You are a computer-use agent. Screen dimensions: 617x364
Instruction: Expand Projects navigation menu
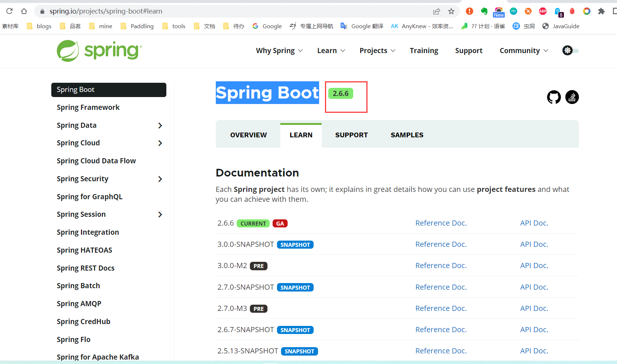[x=377, y=51]
